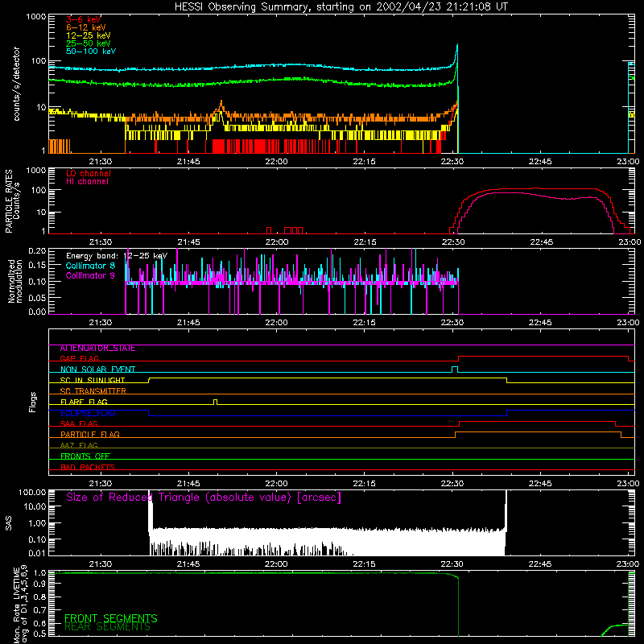Click the ATTENUATOR_STATE flag label
The image size is (644, 644).
(x=97, y=349)
